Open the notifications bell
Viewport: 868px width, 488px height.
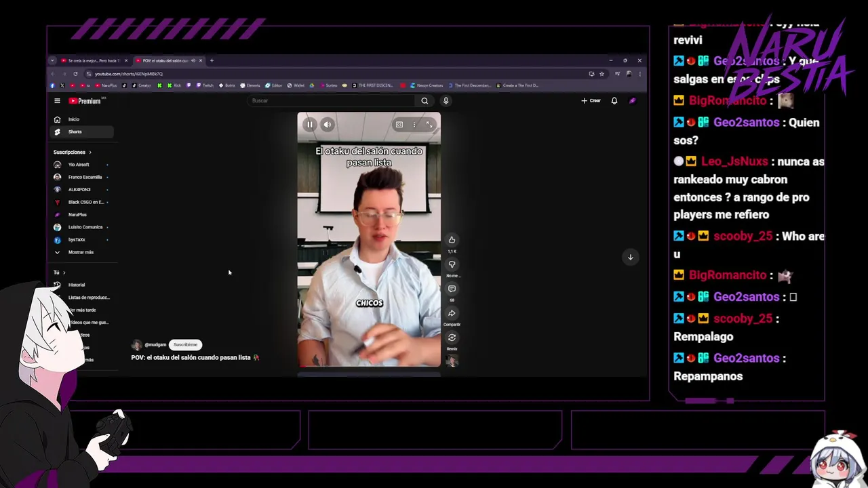coord(614,101)
